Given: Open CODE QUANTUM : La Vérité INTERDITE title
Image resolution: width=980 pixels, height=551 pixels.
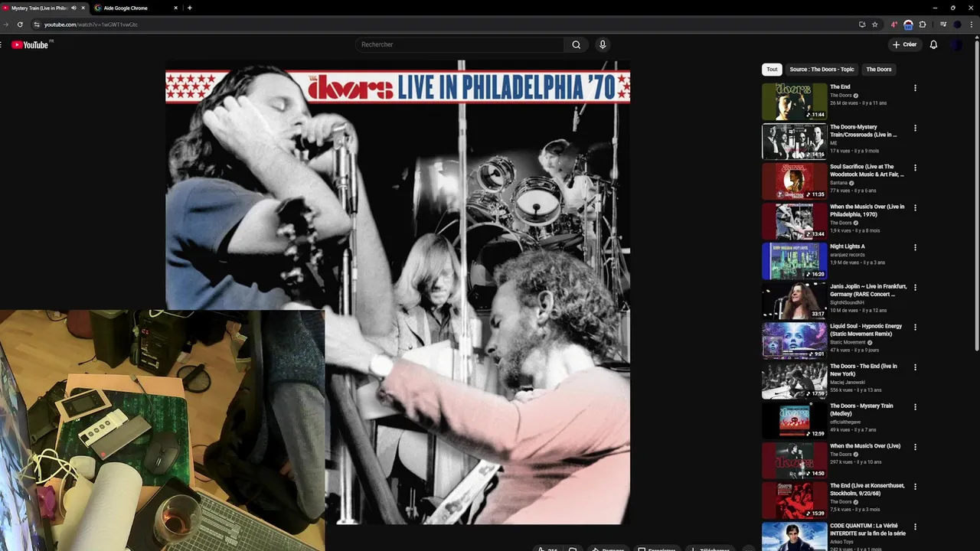Looking at the screenshot, I should tap(867, 530).
